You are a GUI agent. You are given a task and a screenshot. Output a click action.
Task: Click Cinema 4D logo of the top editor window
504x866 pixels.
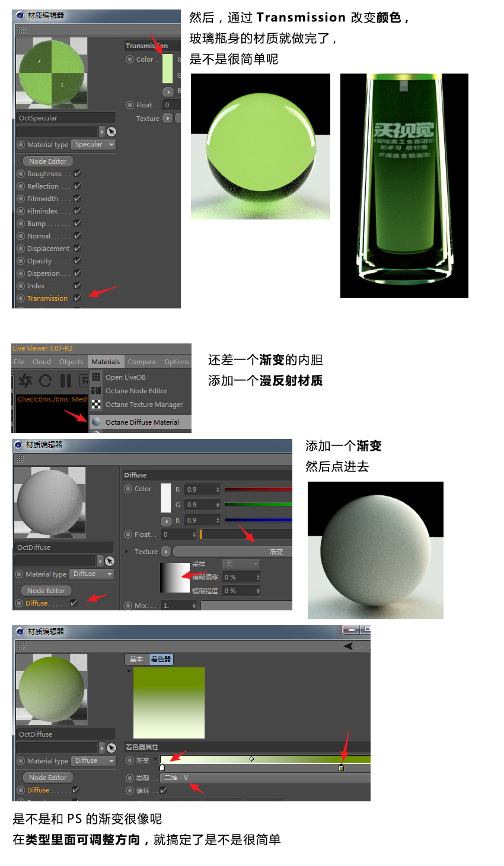pos(20,15)
